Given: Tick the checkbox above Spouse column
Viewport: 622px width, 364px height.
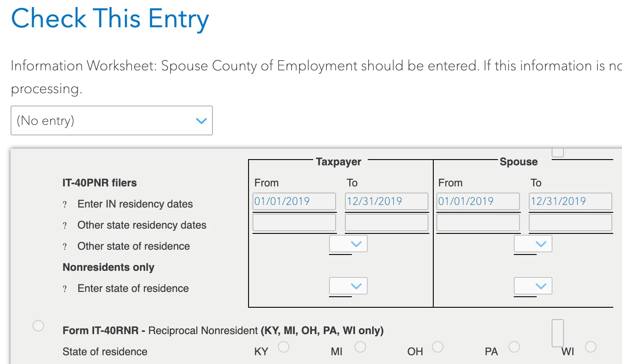Looking at the screenshot, I should click(558, 152).
